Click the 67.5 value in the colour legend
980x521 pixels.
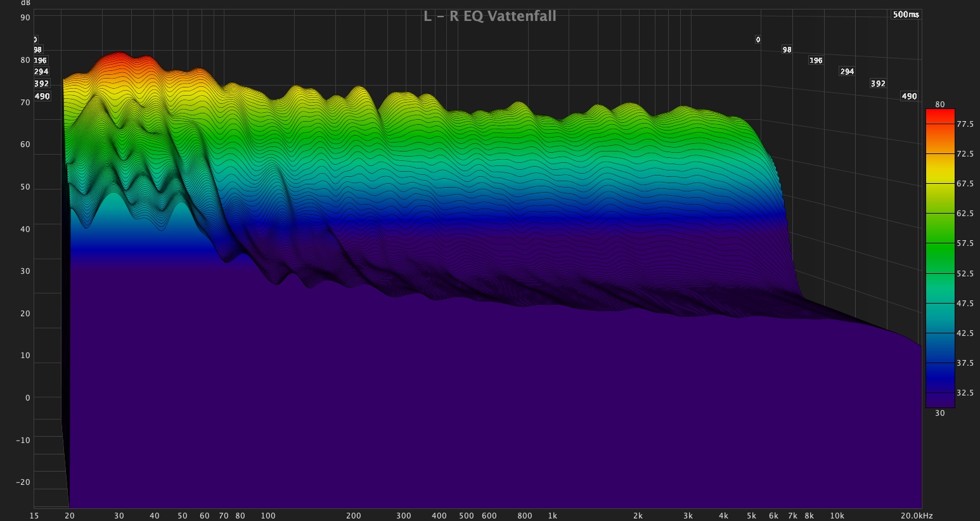coord(965,184)
